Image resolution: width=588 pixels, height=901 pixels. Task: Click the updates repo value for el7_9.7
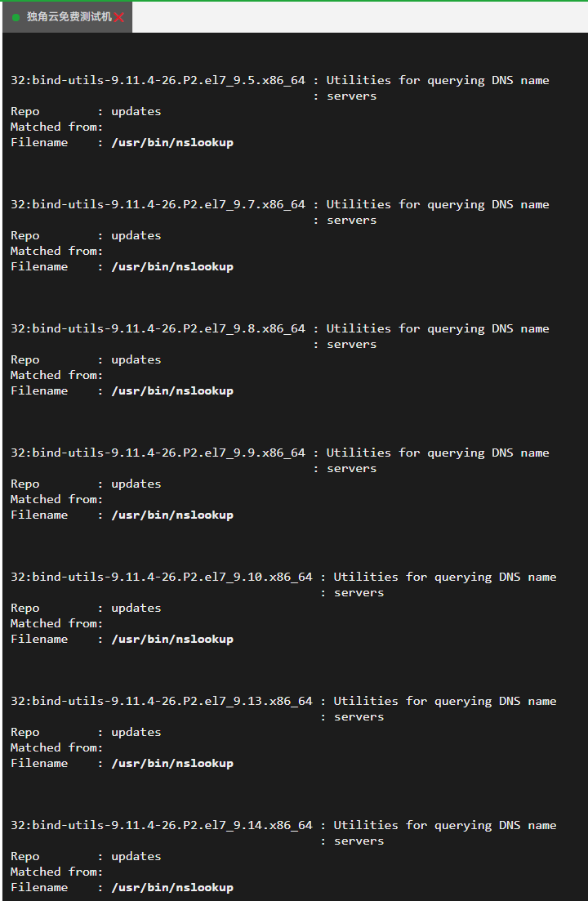click(136, 235)
